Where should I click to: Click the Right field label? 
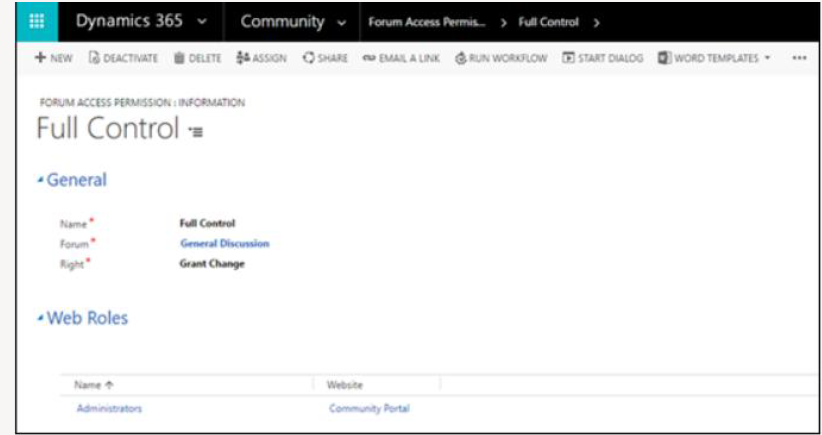(x=72, y=264)
